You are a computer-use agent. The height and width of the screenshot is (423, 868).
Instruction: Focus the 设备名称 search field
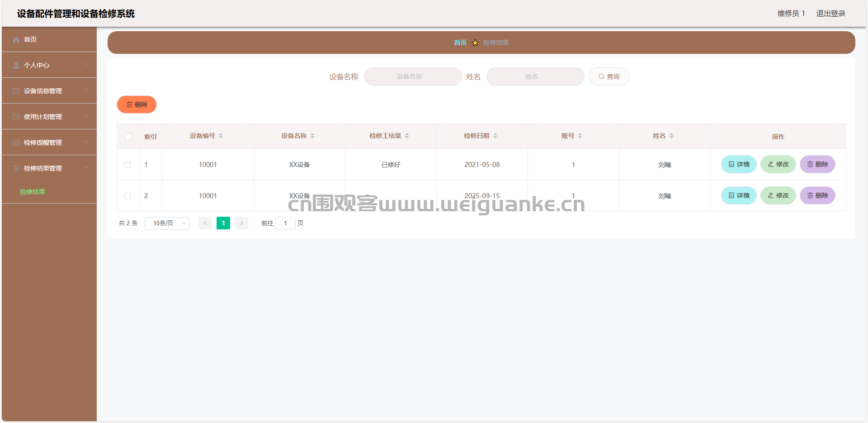point(413,76)
